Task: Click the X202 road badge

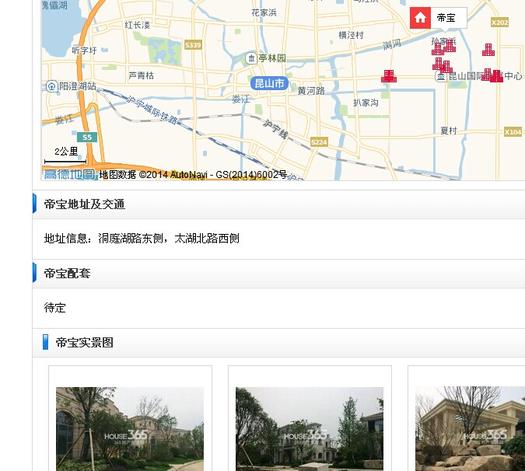Action: [500, 22]
